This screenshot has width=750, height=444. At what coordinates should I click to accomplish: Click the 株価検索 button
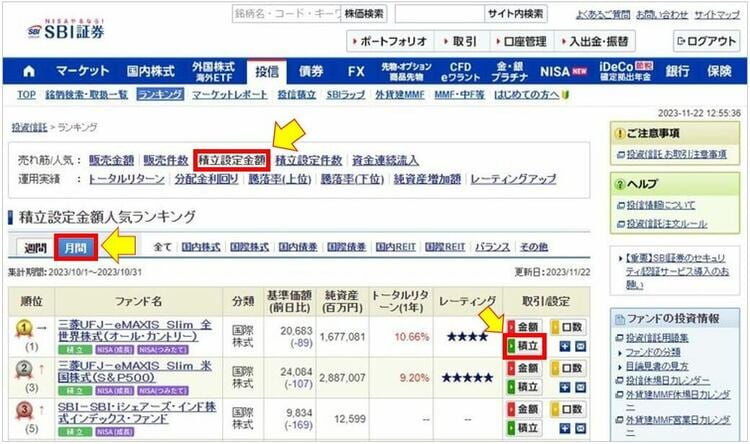pos(364,14)
